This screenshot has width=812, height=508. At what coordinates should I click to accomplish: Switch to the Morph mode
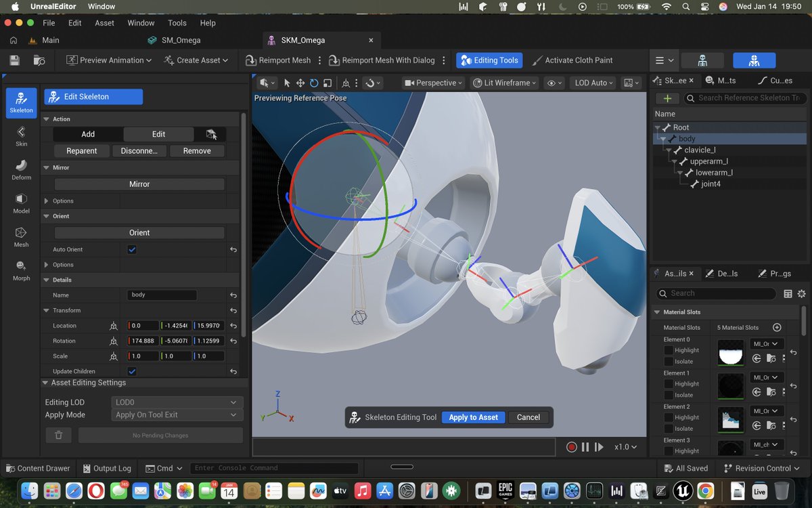coord(21,270)
